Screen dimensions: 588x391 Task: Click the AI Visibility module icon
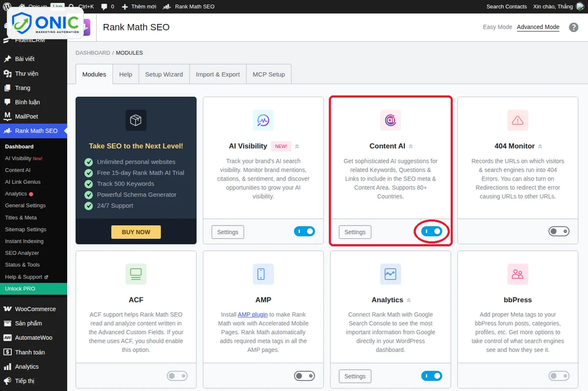[x=263, y=120]
